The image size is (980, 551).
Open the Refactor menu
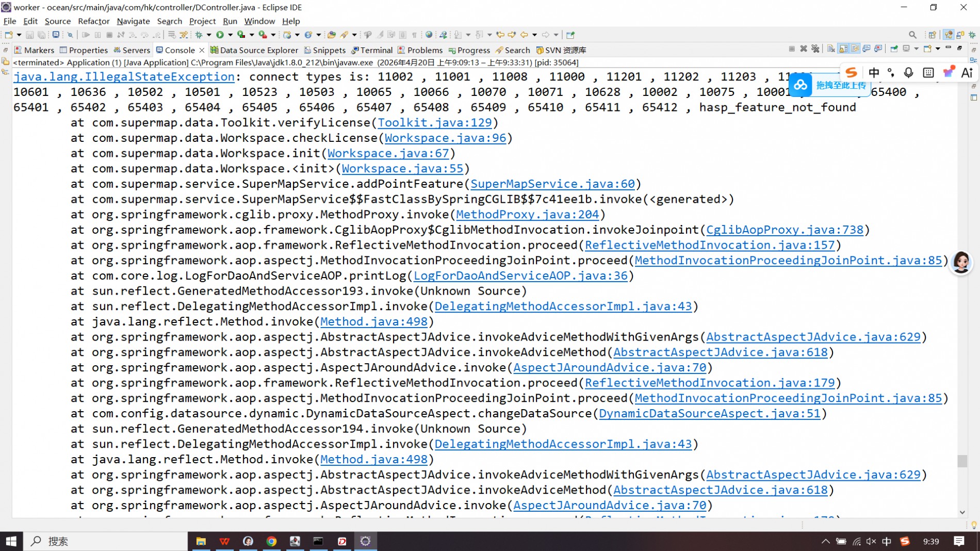click(93, 21)
